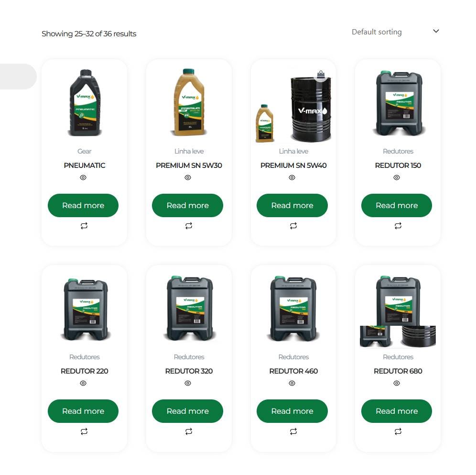Read more about PREMIUM SN 5W40
476x475 pixels.
(x=292, y=205)
